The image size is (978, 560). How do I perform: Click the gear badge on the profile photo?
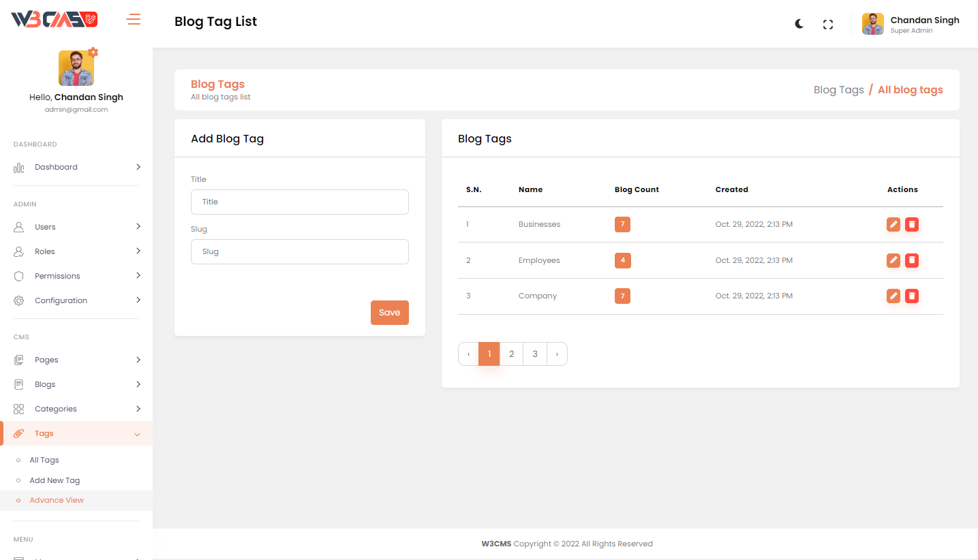pyautogui.click(x=93, y=52)
